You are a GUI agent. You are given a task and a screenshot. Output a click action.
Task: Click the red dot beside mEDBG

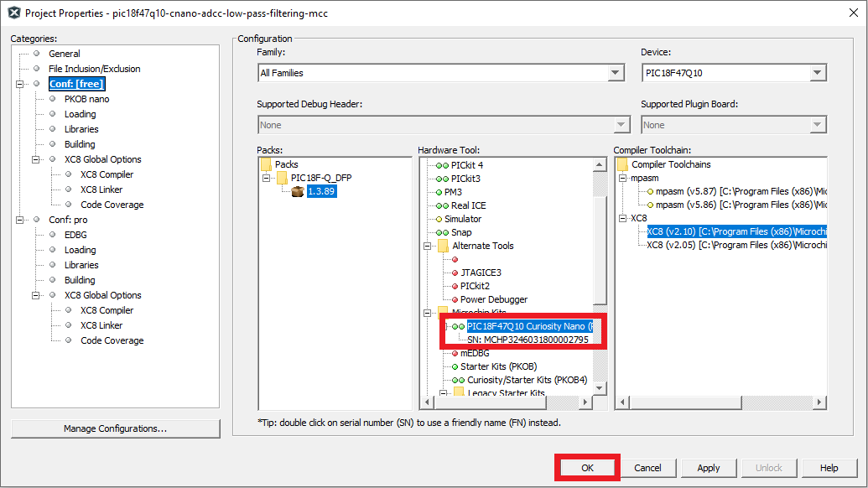455,353
